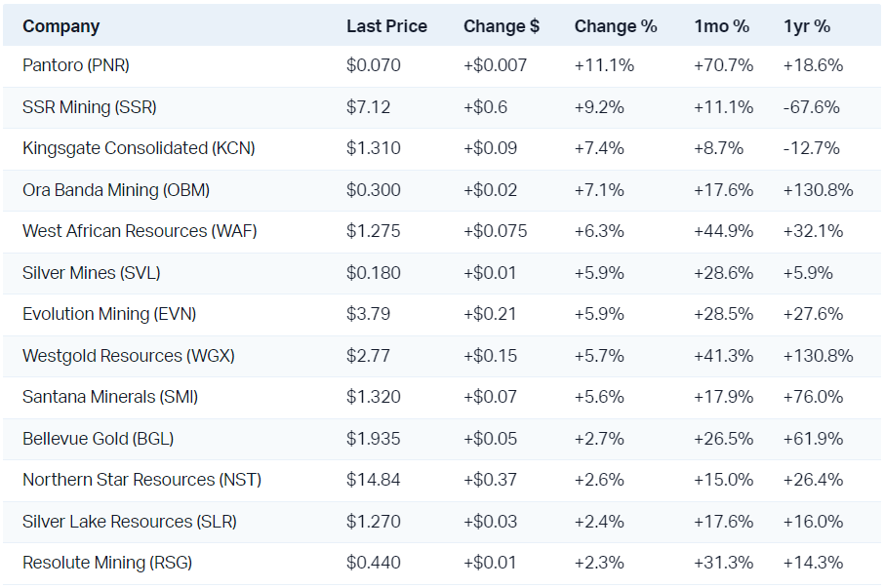Screen dimensions: 884x588
Task: Sort by the 1mo % header
Action: [x=723, y=26]
